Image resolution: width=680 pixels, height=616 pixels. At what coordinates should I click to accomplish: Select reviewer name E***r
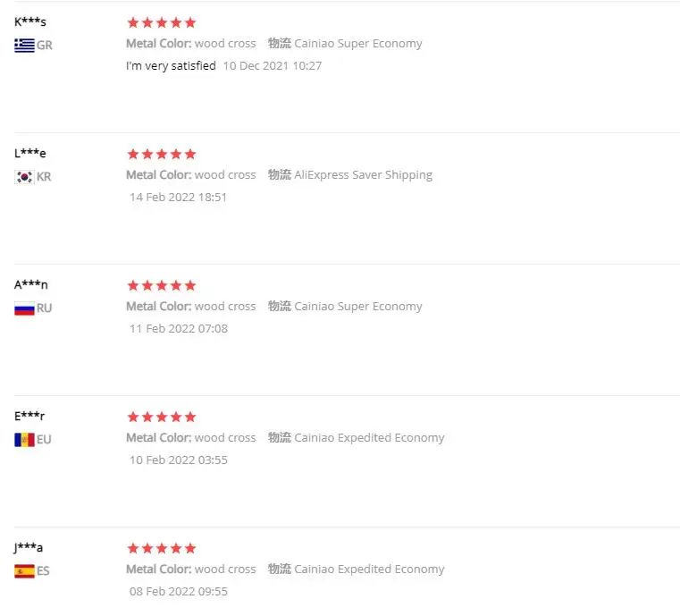click(x=29, y=416)
